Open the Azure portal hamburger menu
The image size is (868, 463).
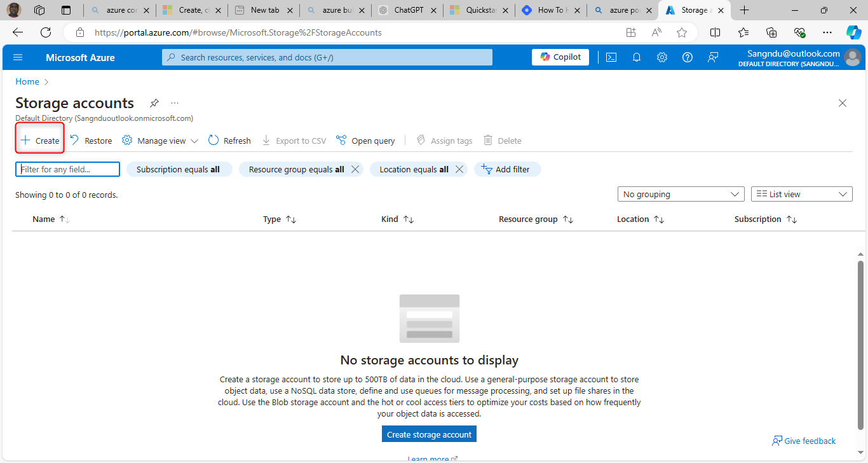pos(18,57)
